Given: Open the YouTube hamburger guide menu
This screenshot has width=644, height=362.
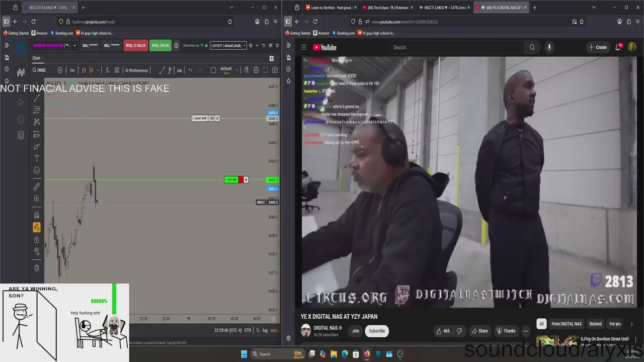Looking at the screenshot, I should pos(304,47).
